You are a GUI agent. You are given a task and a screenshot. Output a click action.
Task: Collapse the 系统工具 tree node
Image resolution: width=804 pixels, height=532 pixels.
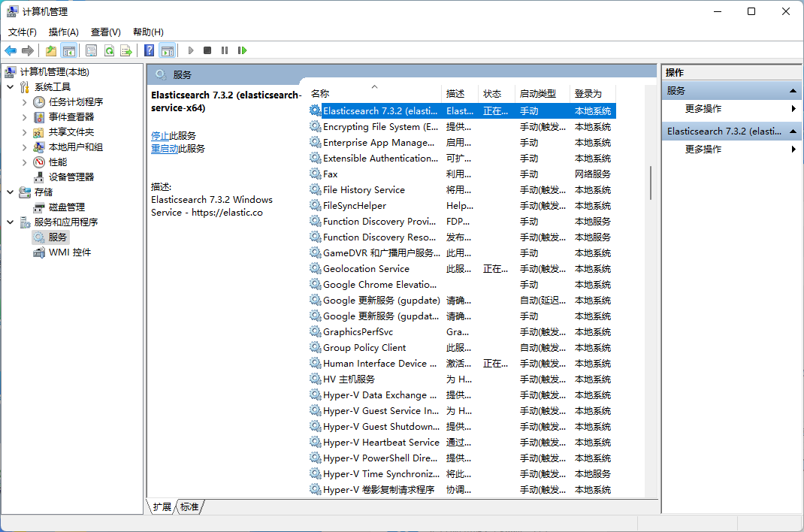click(x=11, y=87)
